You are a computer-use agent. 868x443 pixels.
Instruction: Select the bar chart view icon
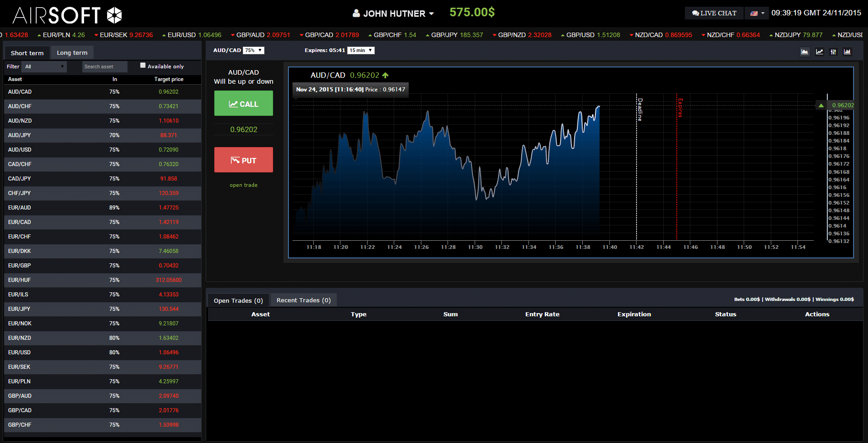coord(847,52)
